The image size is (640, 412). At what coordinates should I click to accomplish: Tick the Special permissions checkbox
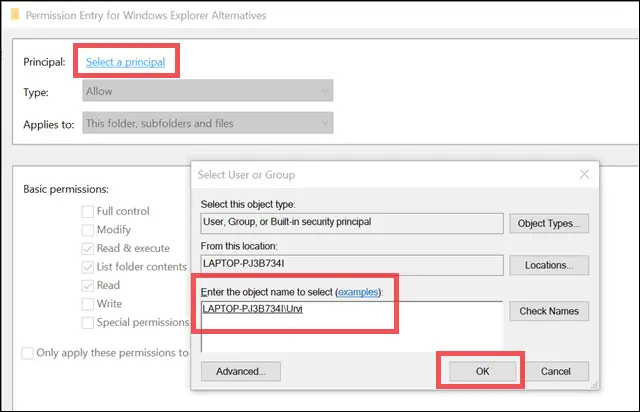(x=88, y=322)
